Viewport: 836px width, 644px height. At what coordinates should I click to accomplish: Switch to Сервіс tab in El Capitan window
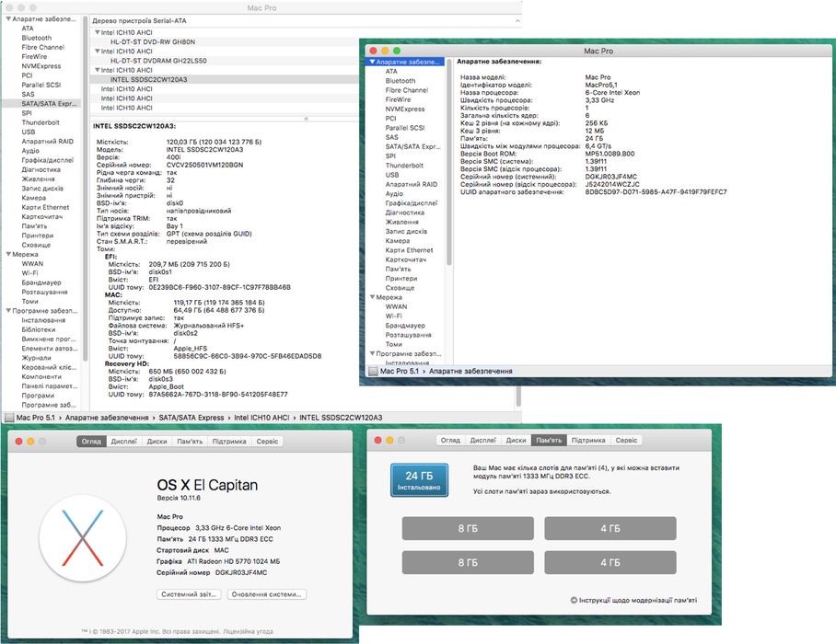267,442
